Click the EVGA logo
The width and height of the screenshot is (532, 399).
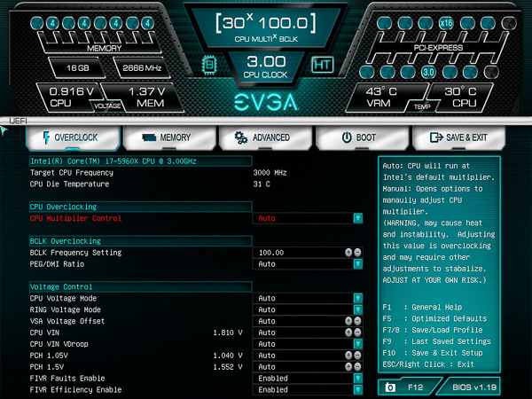click(x=266, y=102)
